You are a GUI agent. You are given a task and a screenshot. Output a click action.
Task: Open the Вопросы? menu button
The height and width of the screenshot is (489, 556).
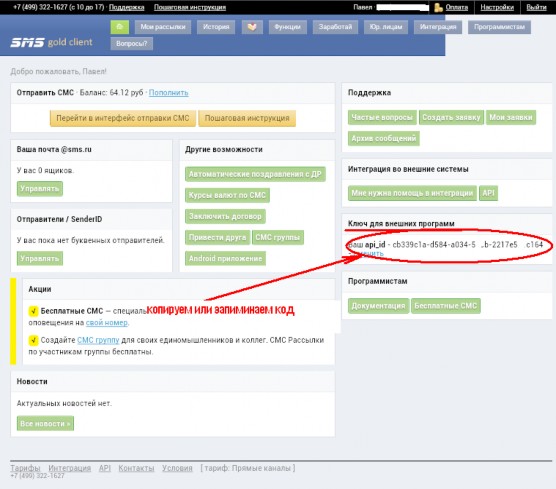pos(132,44)
